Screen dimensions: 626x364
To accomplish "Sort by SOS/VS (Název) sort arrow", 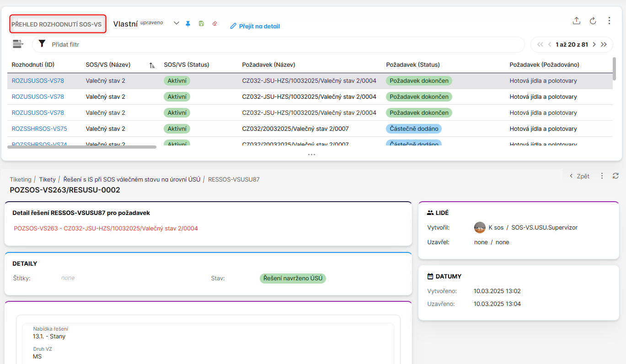I will [152, 65].
